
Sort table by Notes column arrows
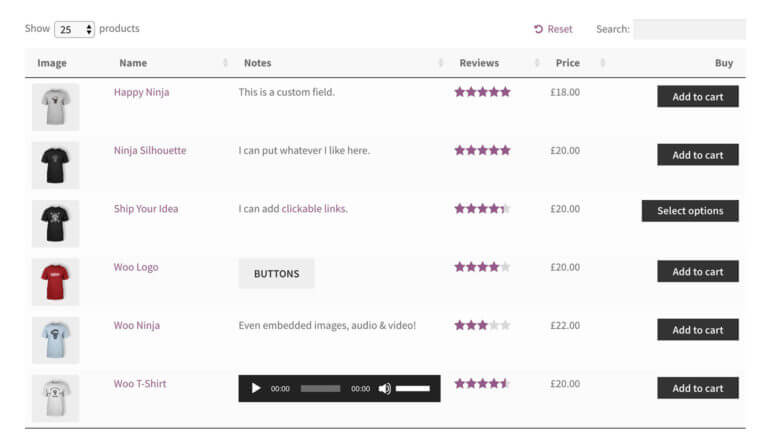440,63
